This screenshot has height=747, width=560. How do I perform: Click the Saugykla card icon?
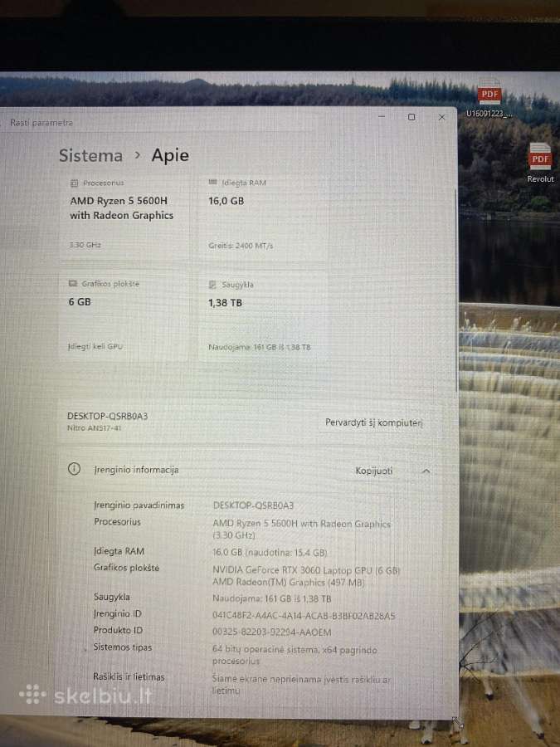click(x=212, y=285)
